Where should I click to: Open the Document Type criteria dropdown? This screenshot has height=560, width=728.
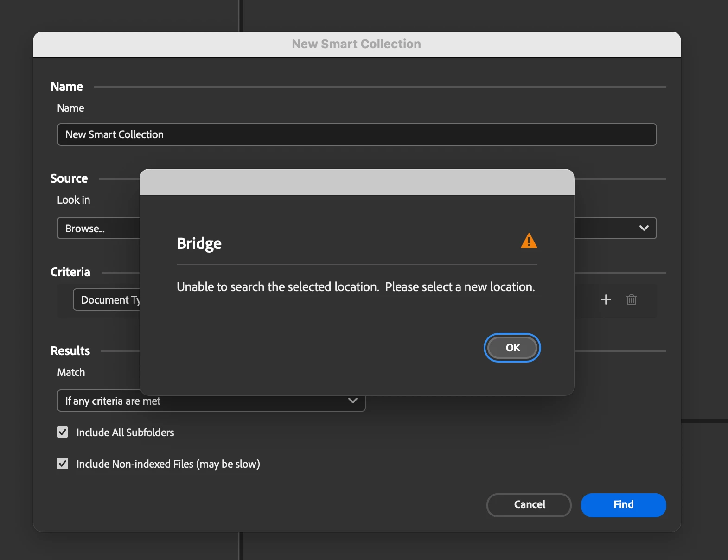point(107,299)
